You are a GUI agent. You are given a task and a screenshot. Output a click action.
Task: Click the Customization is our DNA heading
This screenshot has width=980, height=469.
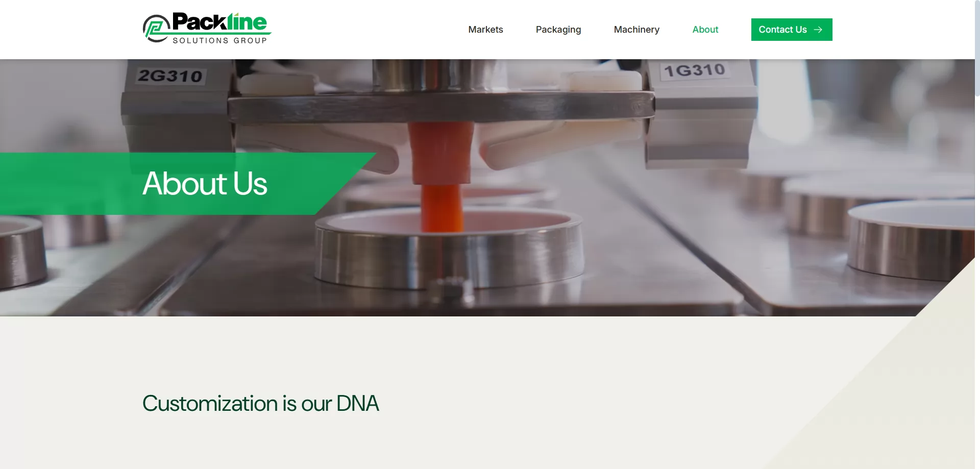pos(260,403)
